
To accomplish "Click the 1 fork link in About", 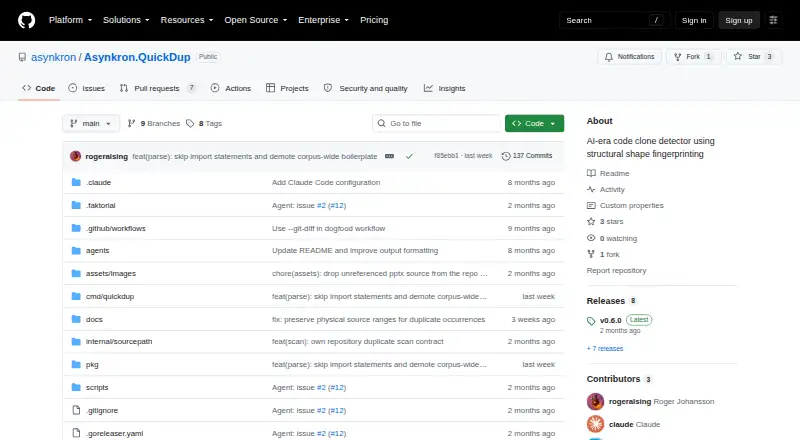I will [x=603, y=254].
